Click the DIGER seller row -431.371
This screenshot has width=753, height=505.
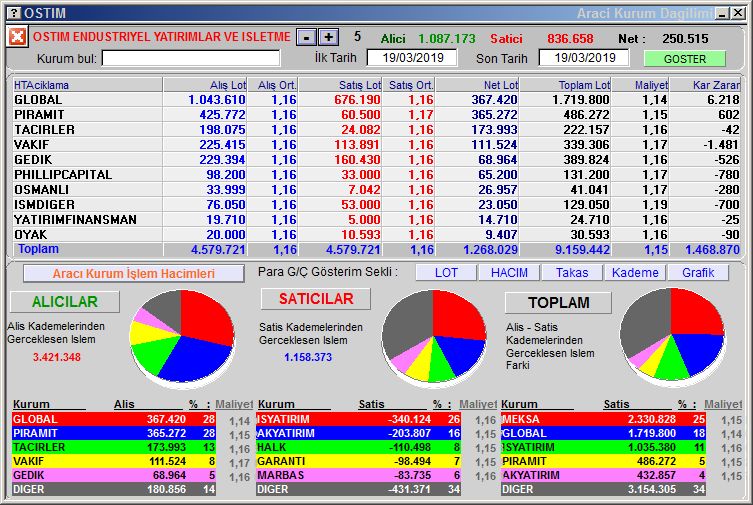point(359,489)
